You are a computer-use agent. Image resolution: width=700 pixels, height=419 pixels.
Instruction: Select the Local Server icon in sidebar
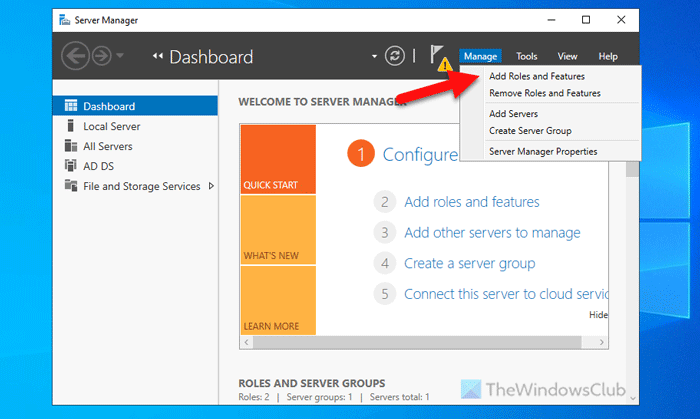click(71, 127)
